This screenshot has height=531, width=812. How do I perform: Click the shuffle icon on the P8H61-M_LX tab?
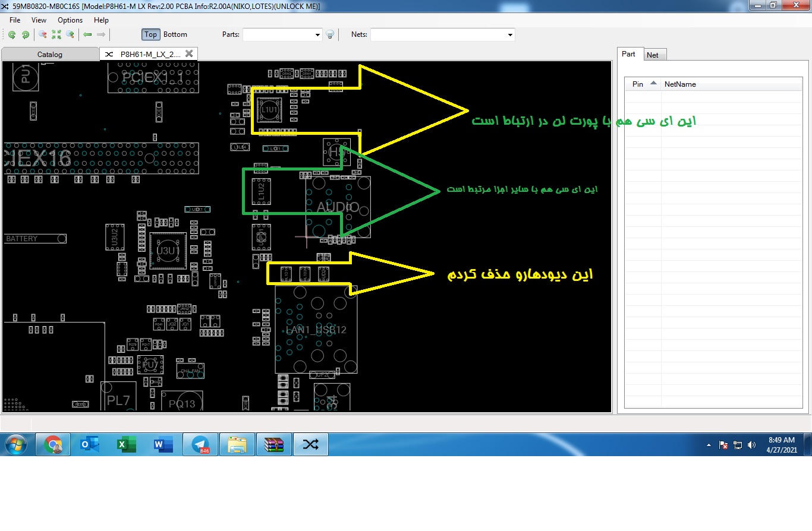coord(109,54)
